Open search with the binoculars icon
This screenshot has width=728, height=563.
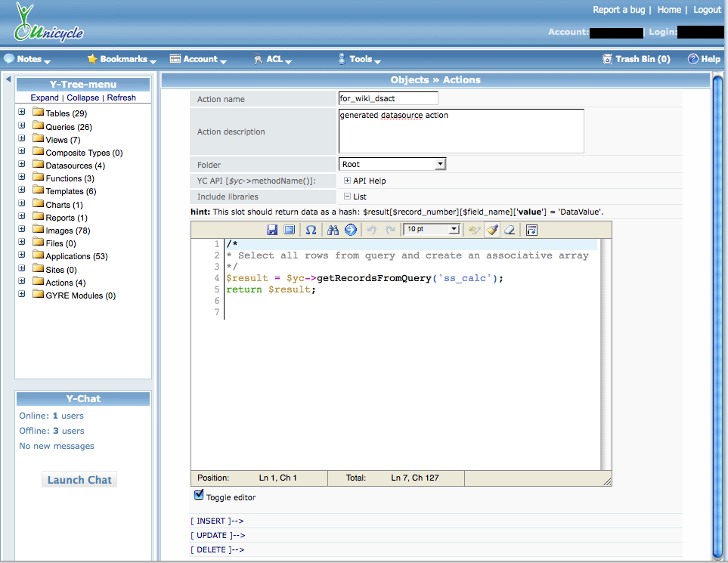(x=333, y=230)
